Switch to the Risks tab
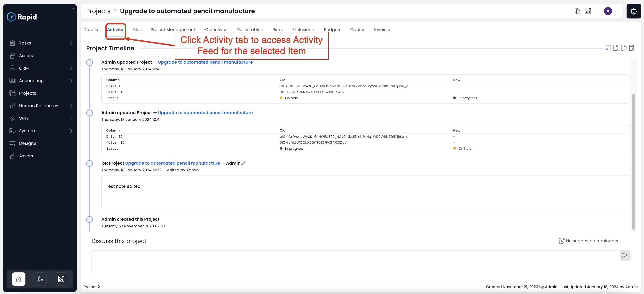The width and height of the screenshot is (644, 294). click(x=277, y=29)
